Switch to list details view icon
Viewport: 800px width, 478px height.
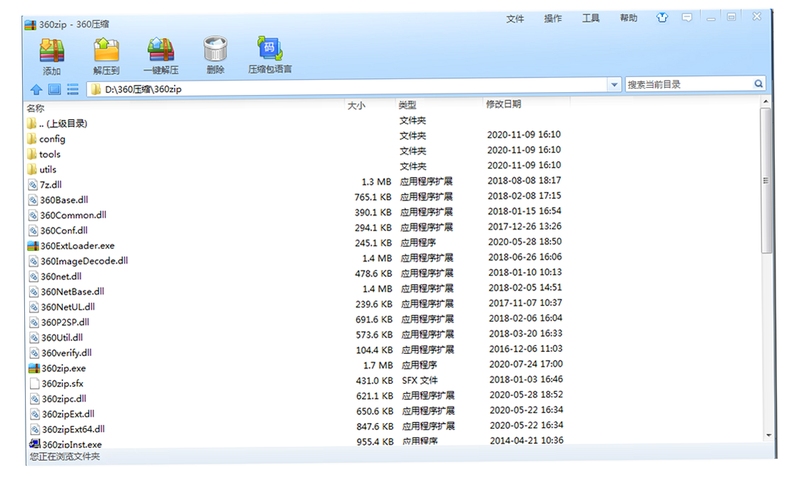click(72, 89)
